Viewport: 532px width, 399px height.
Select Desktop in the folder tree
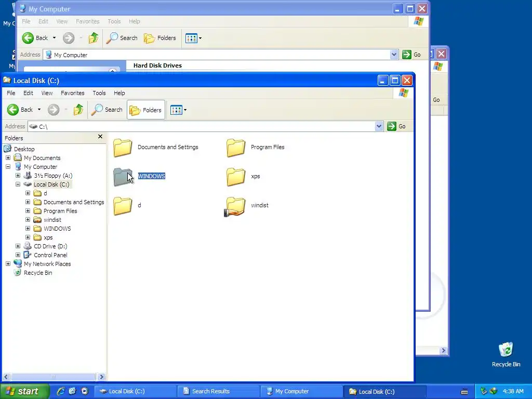click(x=24, y=149)
